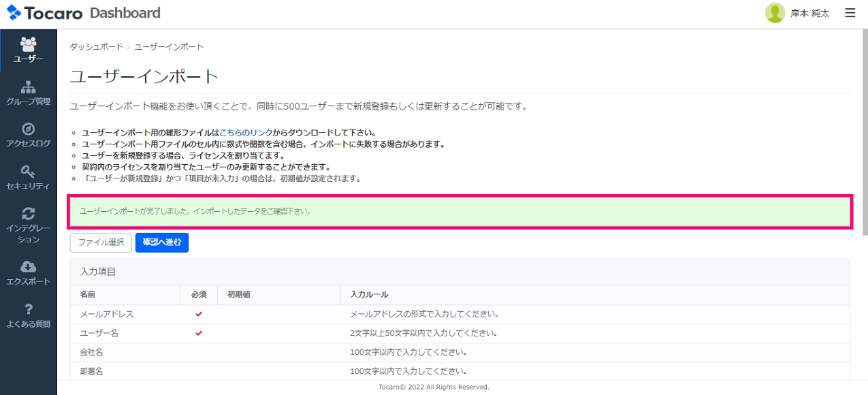Image resolution: width=868 pixels, height=395 pixels.
Task: Open the ユーザー sidebar icon
Action: point(29,44)
